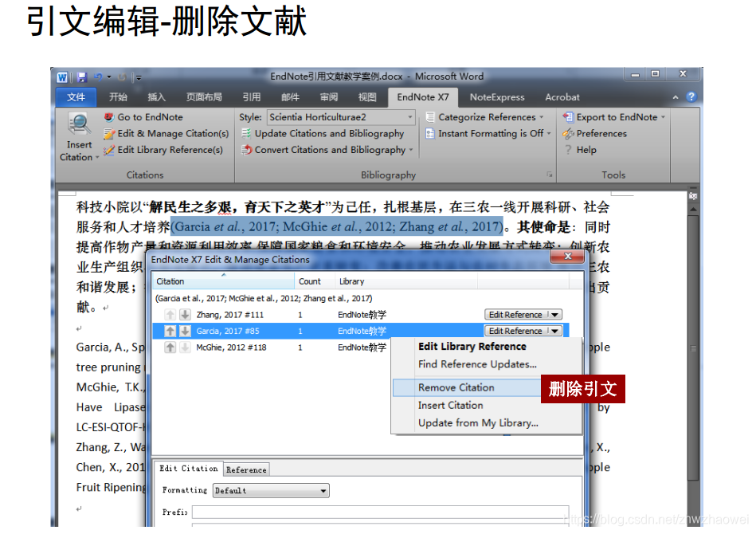The height and width of the screenshot is (534, 756).
Task: Collapse the ribbon with caret icon
Action: (x=676, y=97)
